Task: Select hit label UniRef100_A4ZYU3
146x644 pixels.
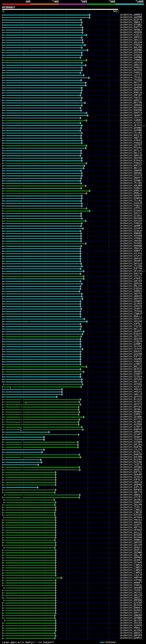Action: point(131,593)
